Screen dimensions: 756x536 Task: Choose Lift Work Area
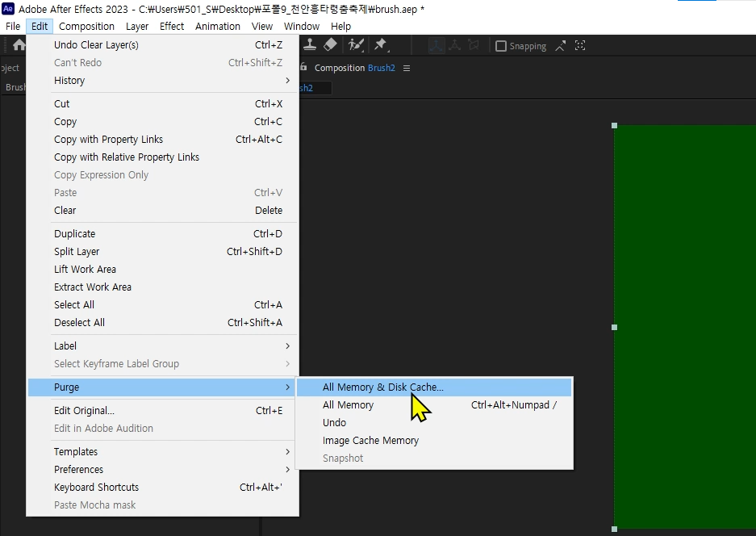(x=163, y=269)
